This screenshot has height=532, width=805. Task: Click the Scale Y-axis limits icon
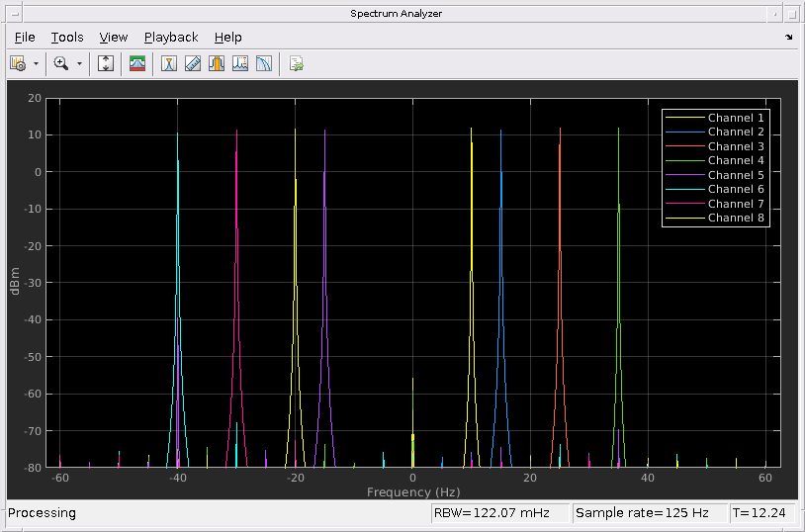pos(107,63)
